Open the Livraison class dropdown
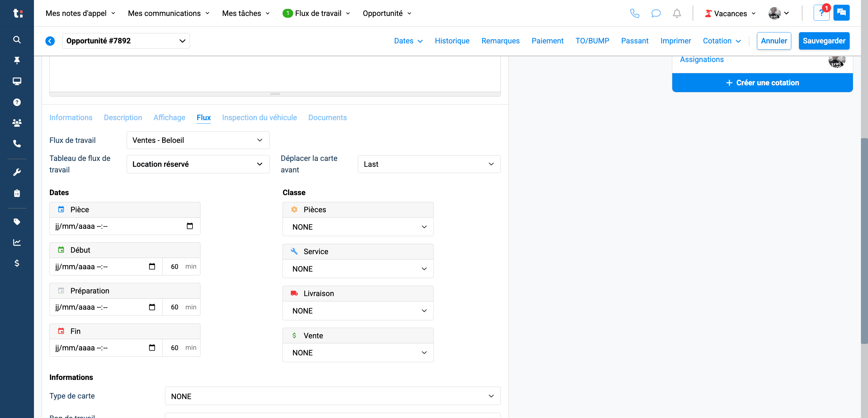This screenshot has width=868, height=418. coord(358,311)
